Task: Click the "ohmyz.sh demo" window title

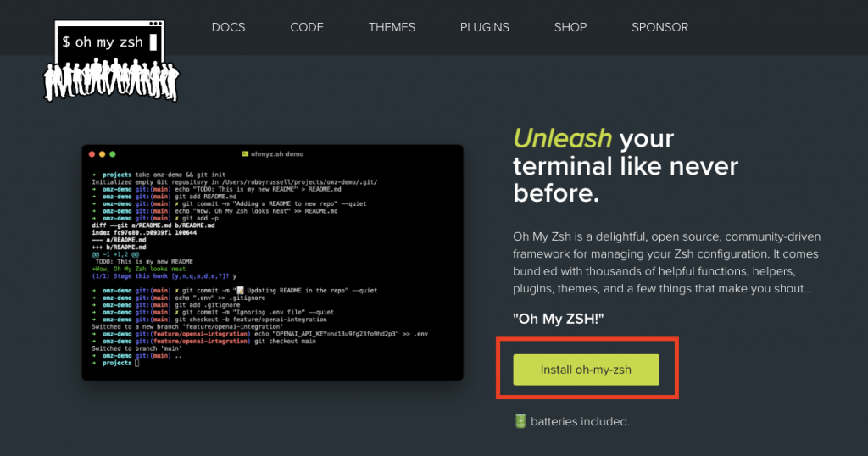Action: [x=277, y=154]
